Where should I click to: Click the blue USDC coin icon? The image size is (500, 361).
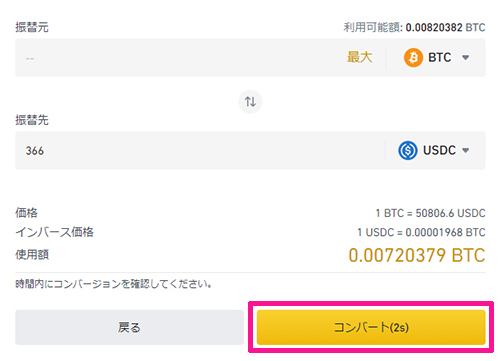point(408,150)
